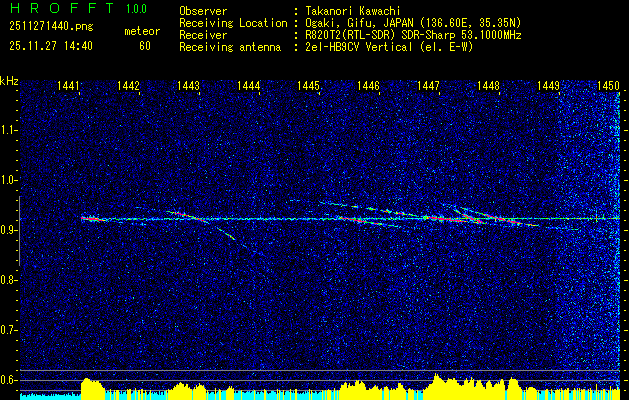The width and height of the screenshot is (629, 400).
Task: Click the 0.9 kHz frequency label
Action: click(10, 230)
